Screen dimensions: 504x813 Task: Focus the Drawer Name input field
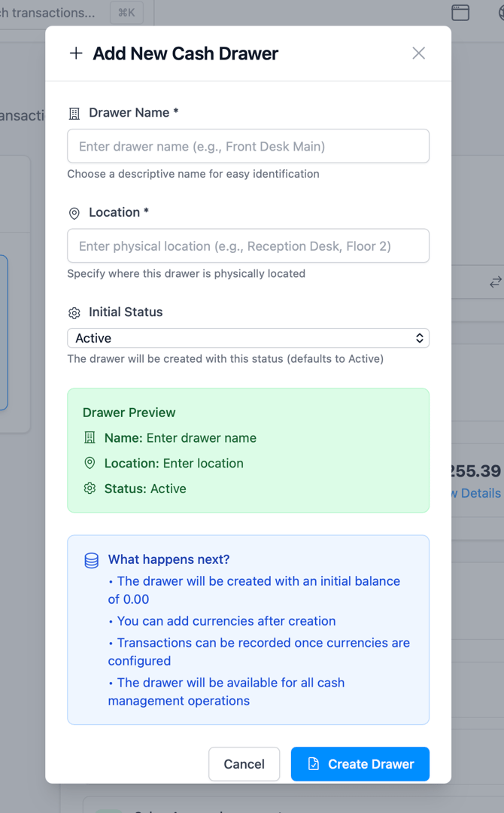coord(248,146)
